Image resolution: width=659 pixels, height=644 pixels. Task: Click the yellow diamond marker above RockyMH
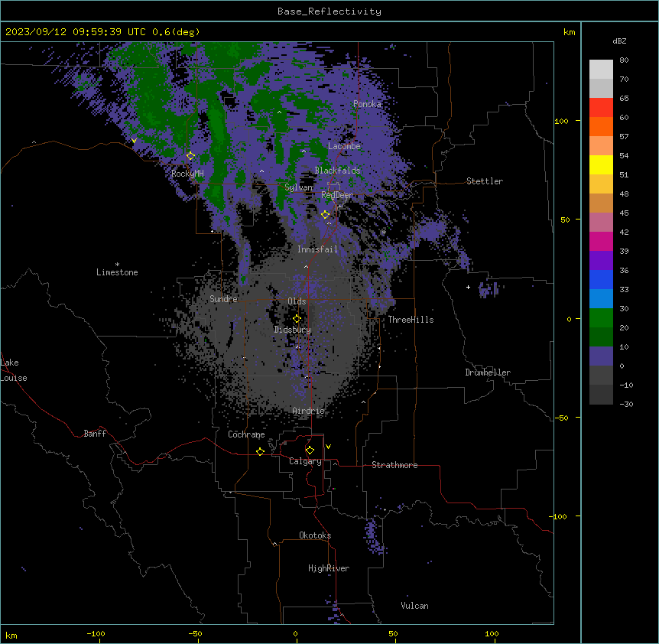[x=191, y=156]
